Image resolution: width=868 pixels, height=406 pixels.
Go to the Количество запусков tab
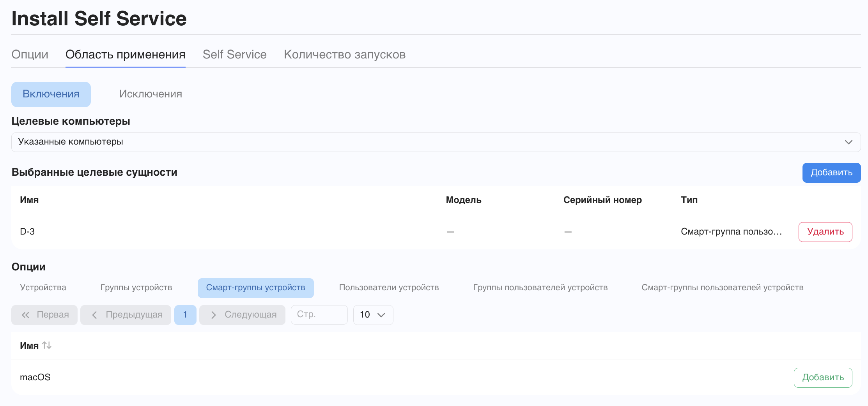click(345, 55)
